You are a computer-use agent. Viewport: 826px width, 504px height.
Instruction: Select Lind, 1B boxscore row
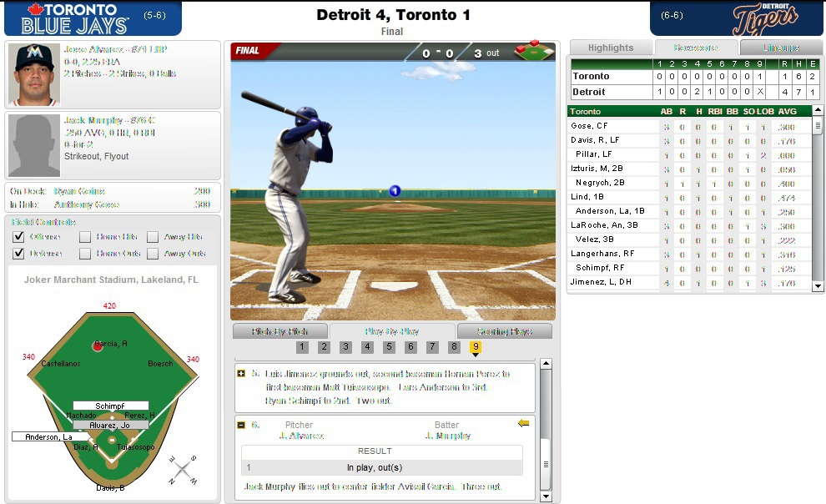pyautogui.click(x=689, y=197)
